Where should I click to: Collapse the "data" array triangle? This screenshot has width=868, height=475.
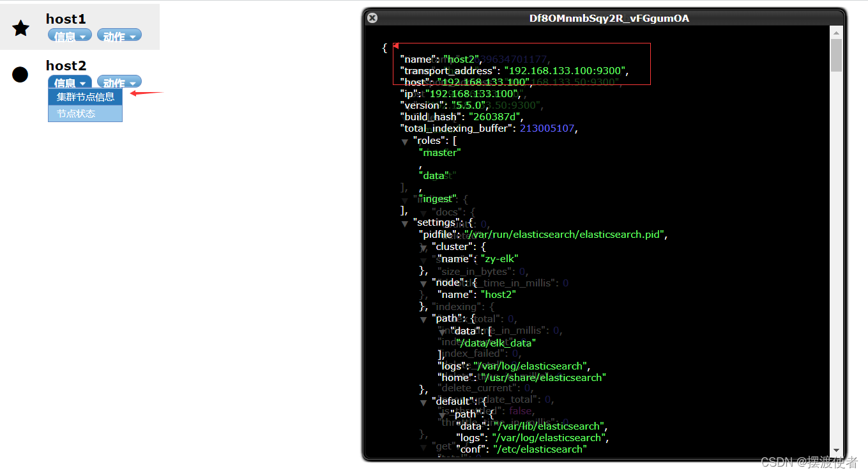442,332
